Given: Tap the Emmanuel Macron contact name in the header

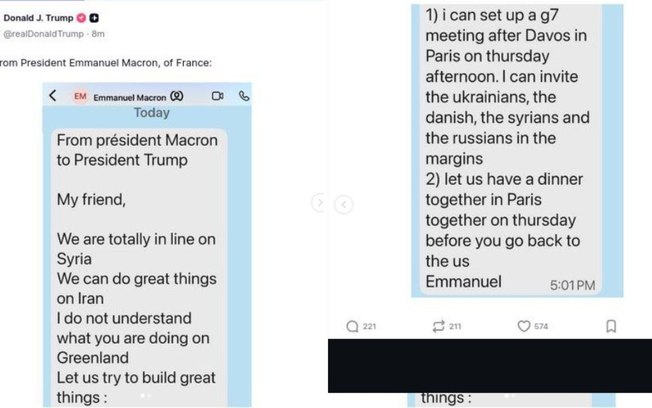Looking at the screenshot, I should [130, 97].
